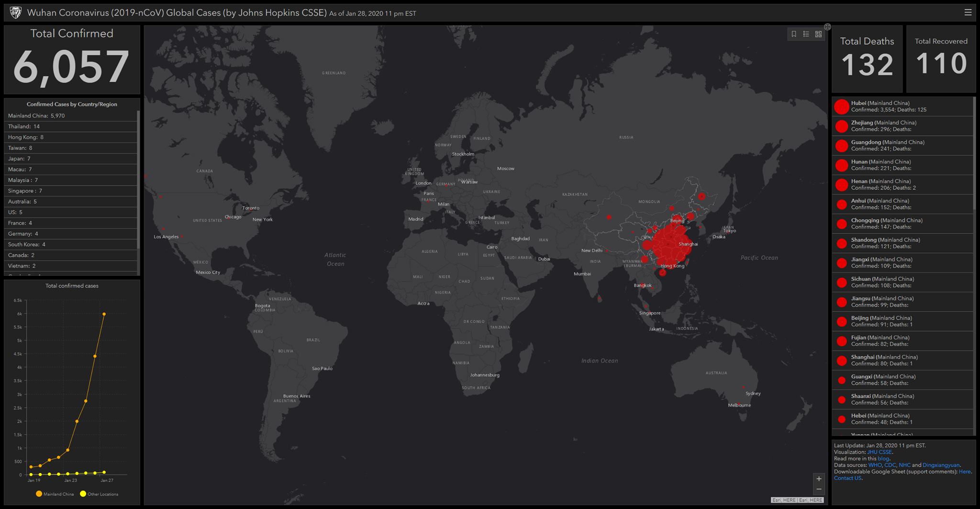The image size is (980, 509).
Task: Select the Jiangsu (Mainland China) entry
Action: [902, 302]
